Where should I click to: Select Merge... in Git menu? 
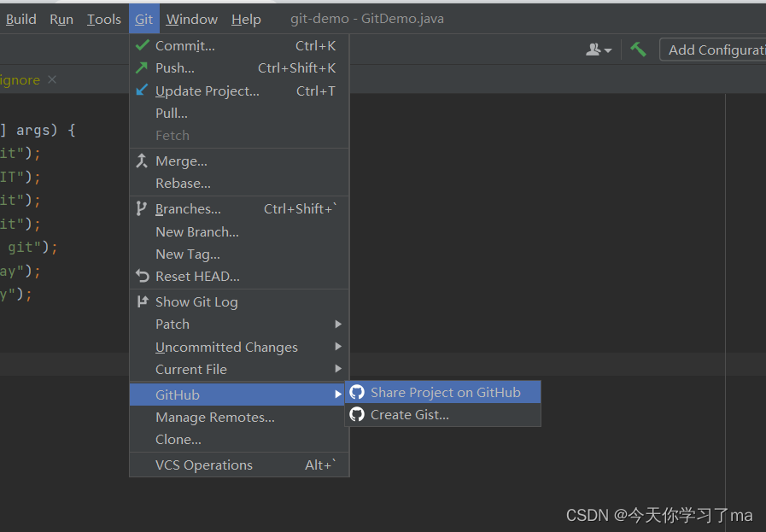[x=239, y=161]
